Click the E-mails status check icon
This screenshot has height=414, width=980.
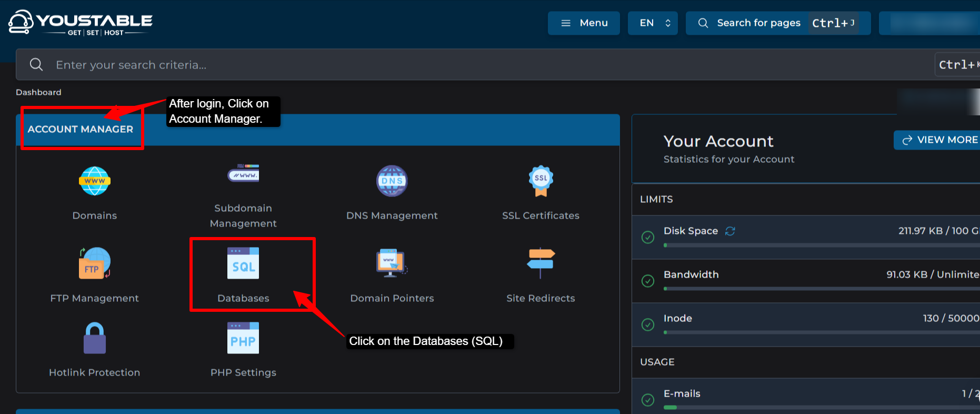648,400
